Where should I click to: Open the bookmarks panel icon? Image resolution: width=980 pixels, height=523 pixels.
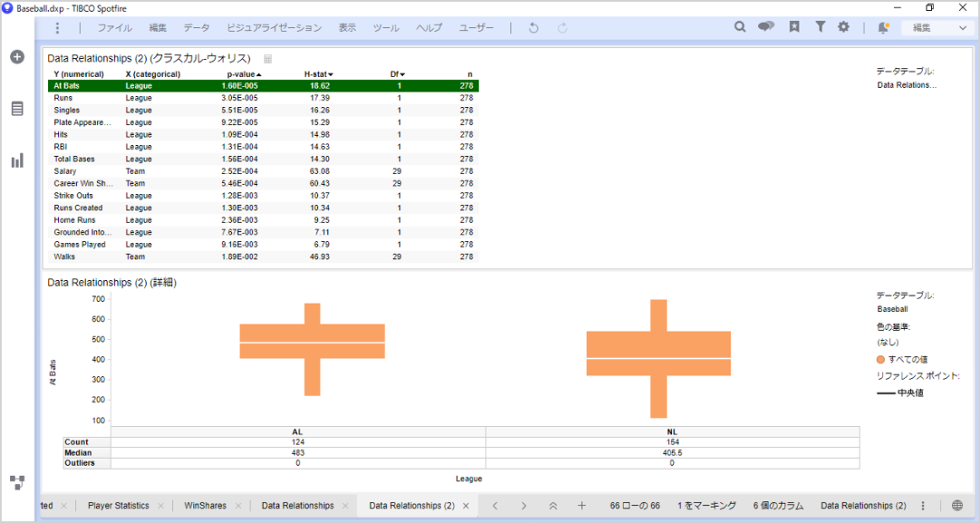[x=794, y=27]
